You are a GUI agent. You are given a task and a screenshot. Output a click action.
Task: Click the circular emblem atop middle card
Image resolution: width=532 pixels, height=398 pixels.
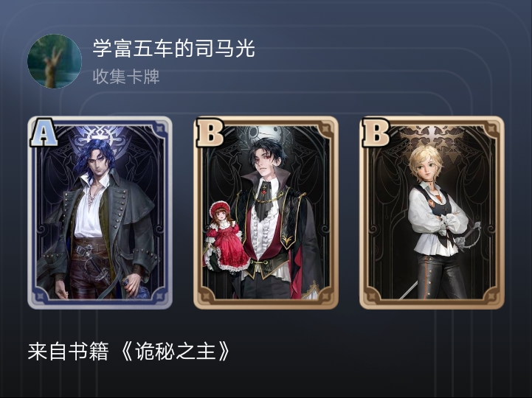[266, 137]
